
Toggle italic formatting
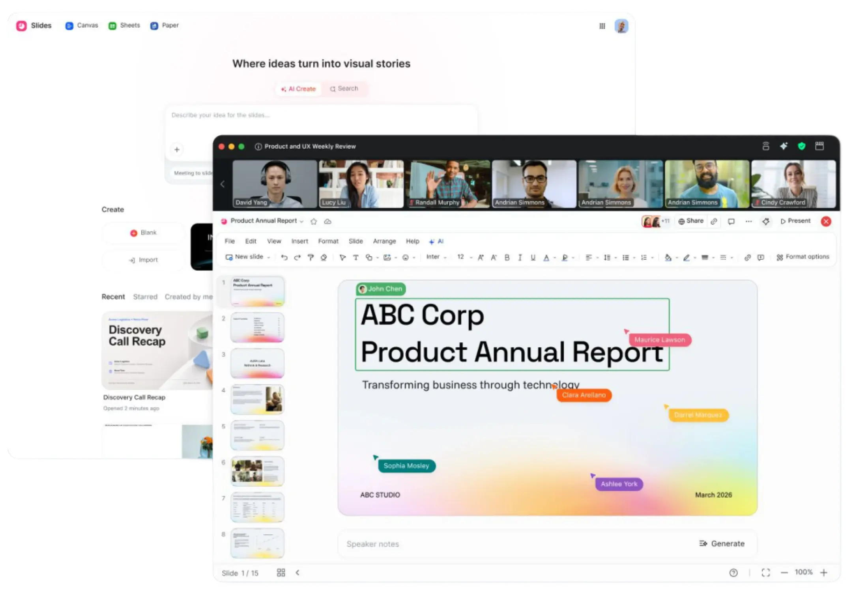click(x=520, y=257)
